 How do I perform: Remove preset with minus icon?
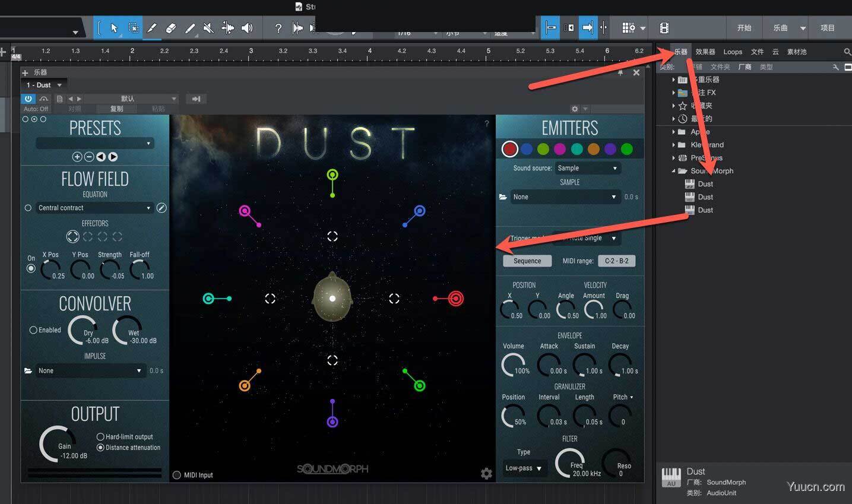89,157
